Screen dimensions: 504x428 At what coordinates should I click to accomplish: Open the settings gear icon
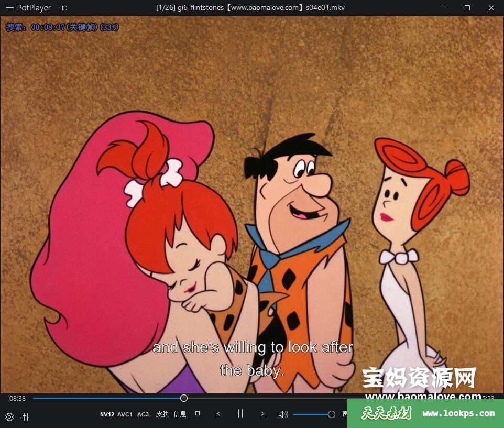(9, 417)
